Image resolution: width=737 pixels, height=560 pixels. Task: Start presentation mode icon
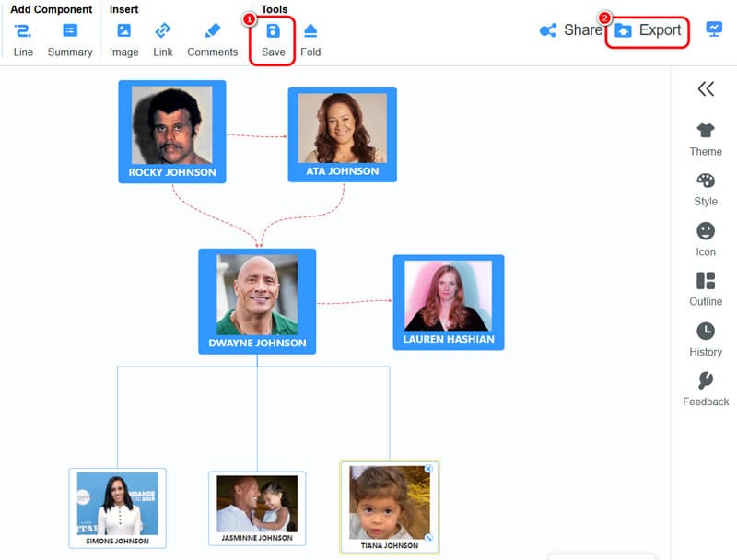pos(714,29)
